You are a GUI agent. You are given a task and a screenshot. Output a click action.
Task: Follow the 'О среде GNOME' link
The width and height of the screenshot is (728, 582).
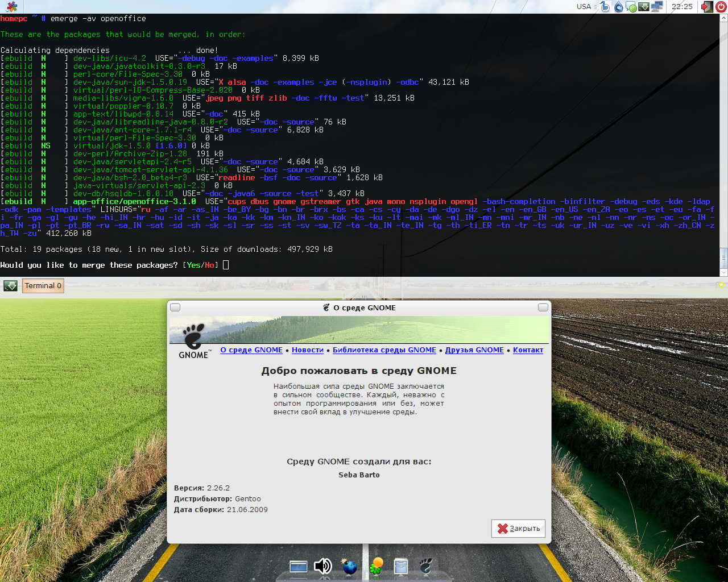point(251,350)
